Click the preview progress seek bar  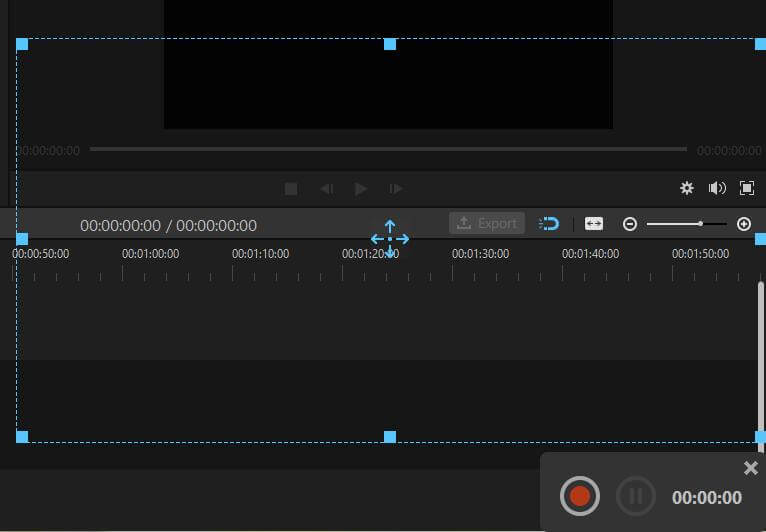click(x=388, y=149)
